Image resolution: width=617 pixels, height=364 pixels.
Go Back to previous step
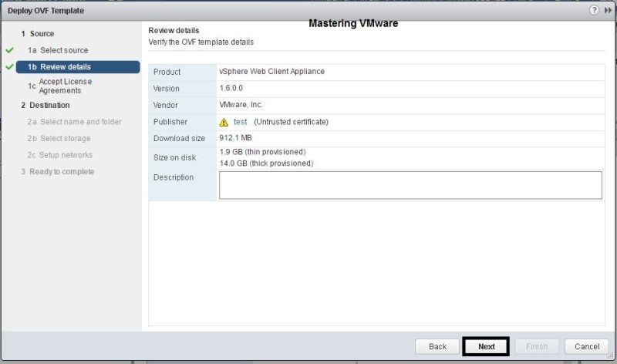coord(437,346)
